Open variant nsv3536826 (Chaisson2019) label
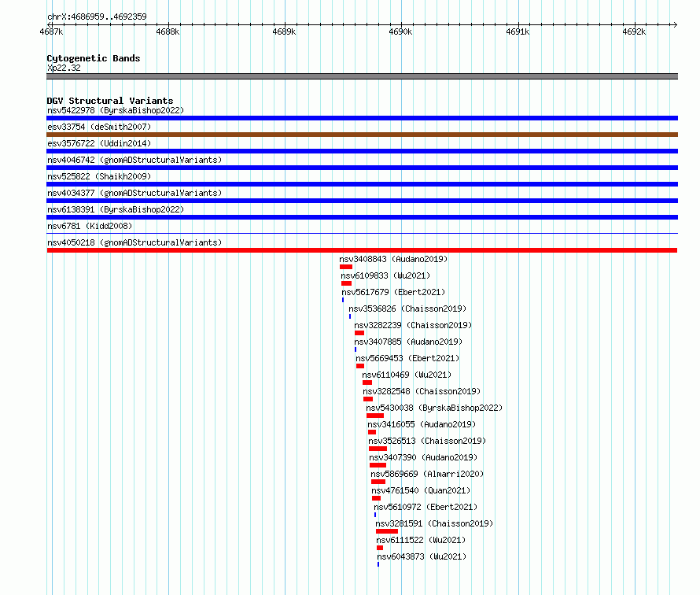Viewport: 700px width, 595px height. pyautogui.click(x=407, y=309)
